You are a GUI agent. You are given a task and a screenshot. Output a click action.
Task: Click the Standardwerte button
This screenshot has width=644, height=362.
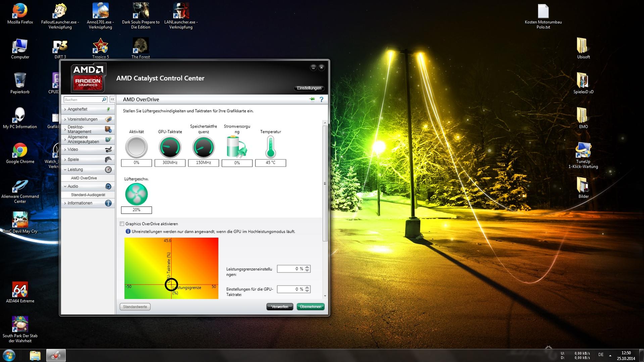(x=135, y=307)
